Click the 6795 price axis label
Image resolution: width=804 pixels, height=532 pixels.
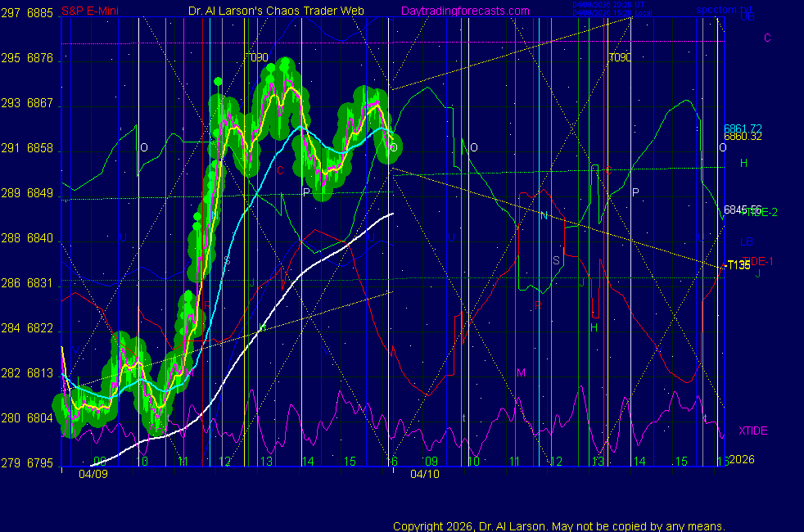pyautogui.click(x=40, y=463)
